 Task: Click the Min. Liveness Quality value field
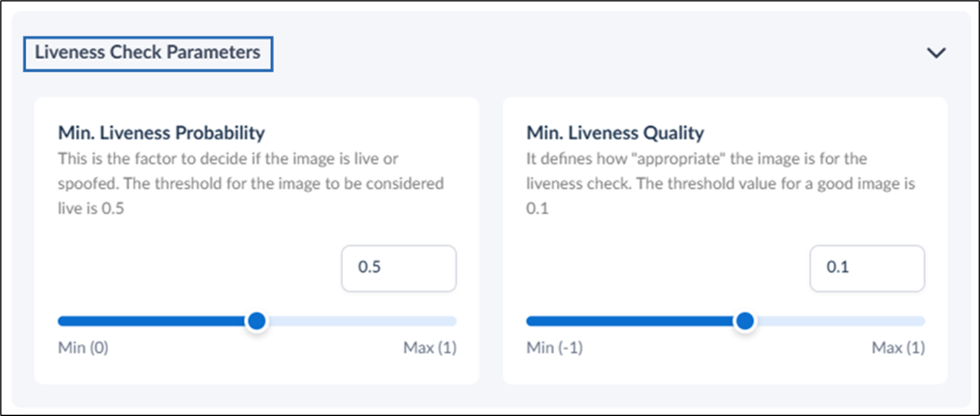pyautogui.click(x=867, y=268)
